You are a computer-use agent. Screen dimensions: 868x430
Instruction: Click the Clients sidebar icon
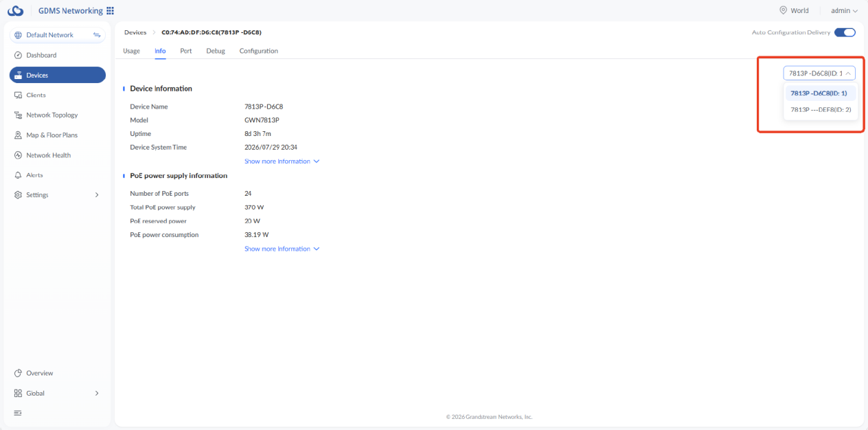point(19,95)
